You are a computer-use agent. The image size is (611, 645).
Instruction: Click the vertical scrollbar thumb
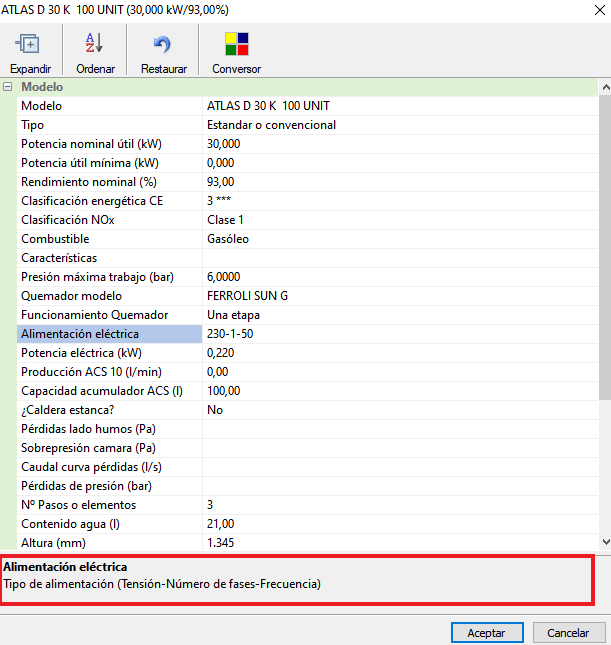click(x=605, y=247)
